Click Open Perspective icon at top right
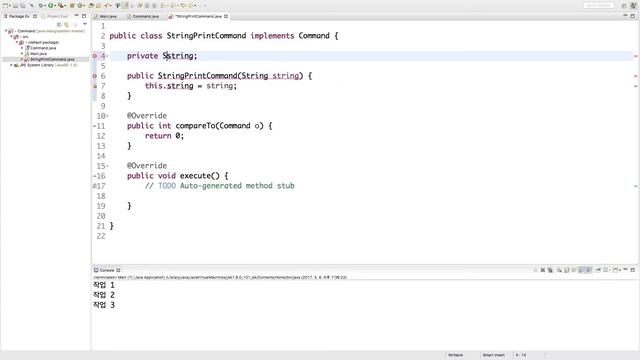 (624, 6)
